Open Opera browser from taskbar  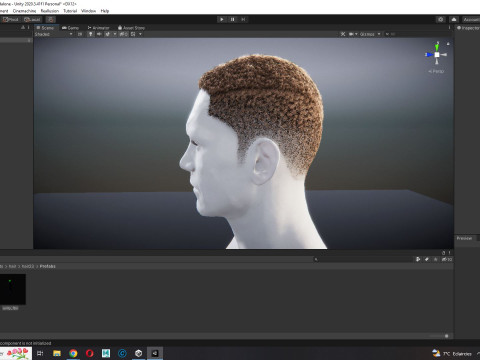[89, 353]
